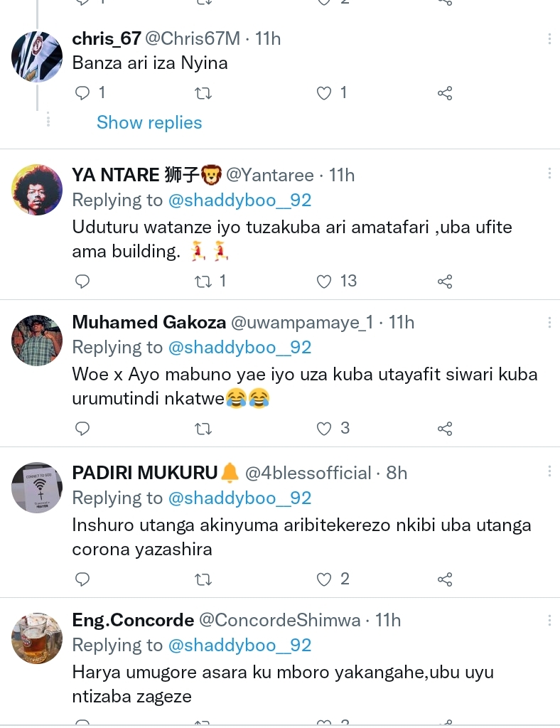560x728 pixels.
Task: Open more options on Eng.Concorde's tweet
Action: (549, 621)
